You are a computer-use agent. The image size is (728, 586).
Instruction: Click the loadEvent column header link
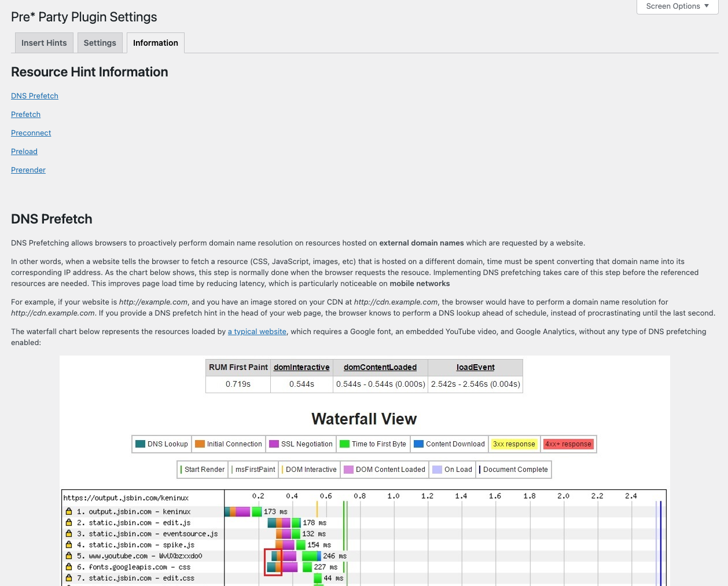point(476,367)
